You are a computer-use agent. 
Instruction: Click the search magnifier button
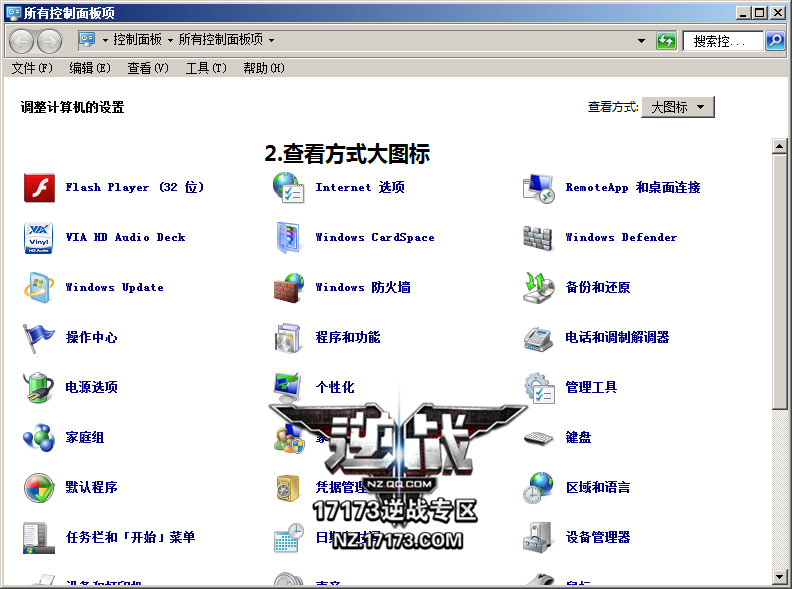pyautogui.click(x=775, y=40)
